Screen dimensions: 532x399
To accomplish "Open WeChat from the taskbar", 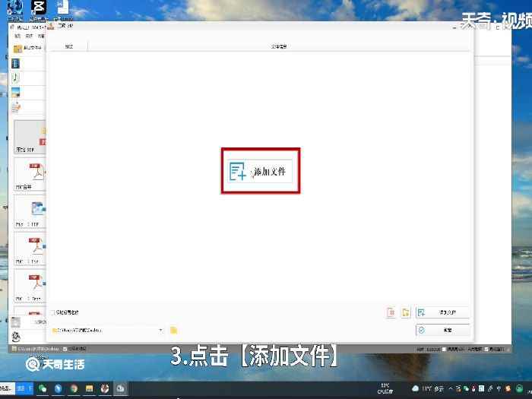I will [43, 388].
